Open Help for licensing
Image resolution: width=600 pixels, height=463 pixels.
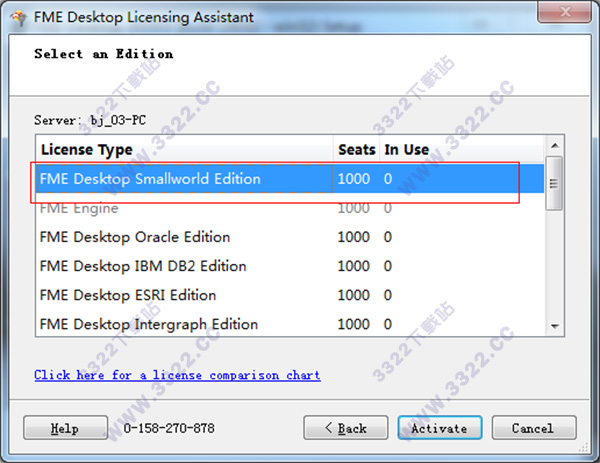(x=65, y=427)
